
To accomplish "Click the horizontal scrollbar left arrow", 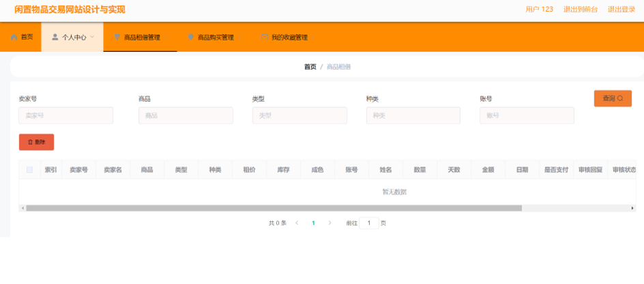I will tap(23, 208).
